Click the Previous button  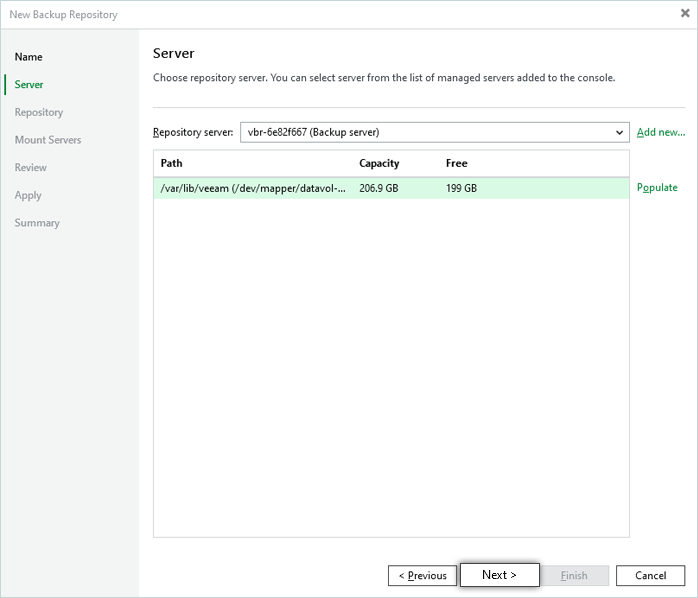[x=422, y=575]
